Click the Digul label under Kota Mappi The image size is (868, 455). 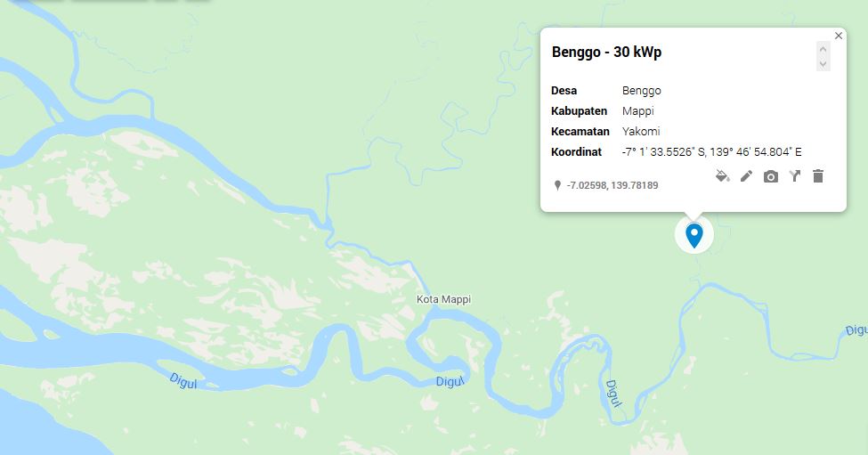450,382
